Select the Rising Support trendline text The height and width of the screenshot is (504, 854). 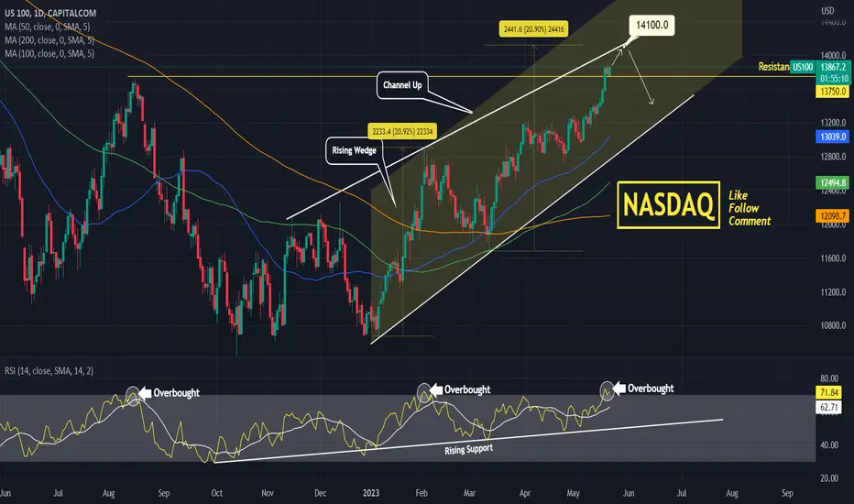[469, 450]
